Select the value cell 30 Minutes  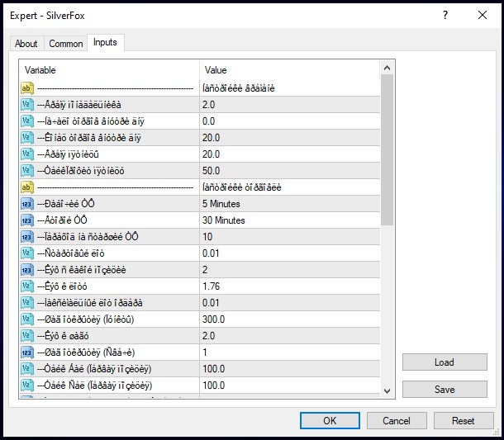pyautogui.click(x=290, y=220)
